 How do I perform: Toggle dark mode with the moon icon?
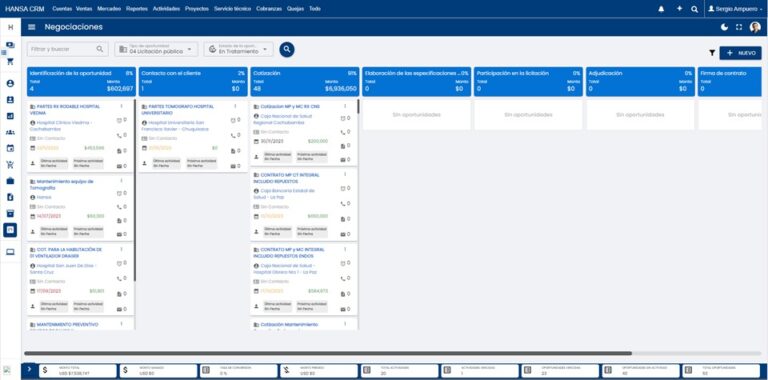point(724,27)
